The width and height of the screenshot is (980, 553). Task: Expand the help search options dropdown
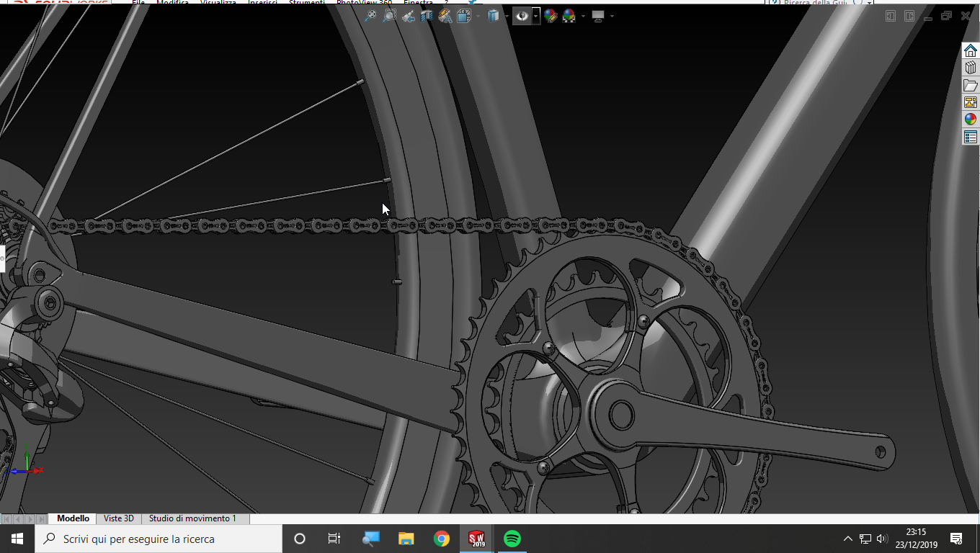(x=870, y=3)
